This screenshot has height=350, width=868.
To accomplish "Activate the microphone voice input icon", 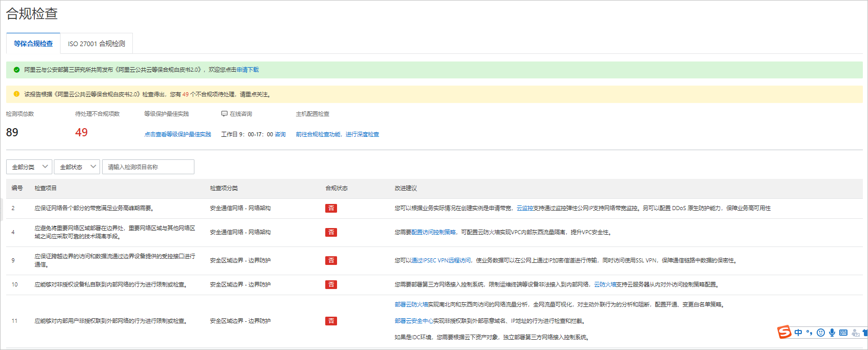I will point(832,333).
